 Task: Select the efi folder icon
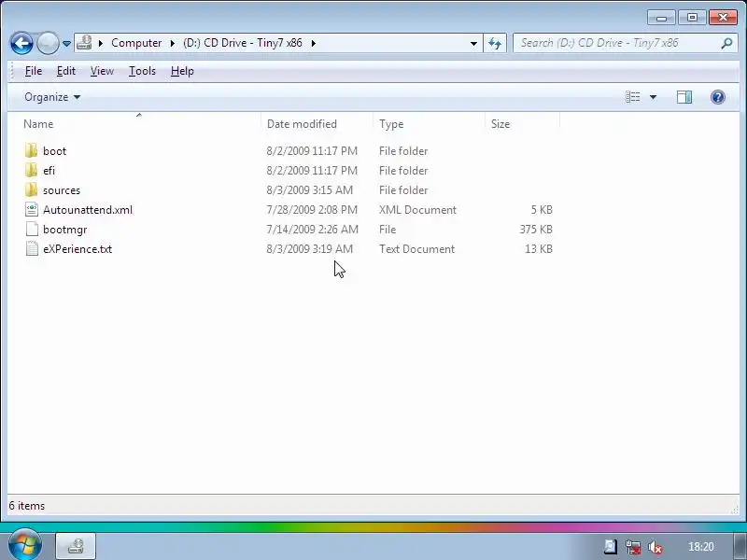[x=32, y=171]
